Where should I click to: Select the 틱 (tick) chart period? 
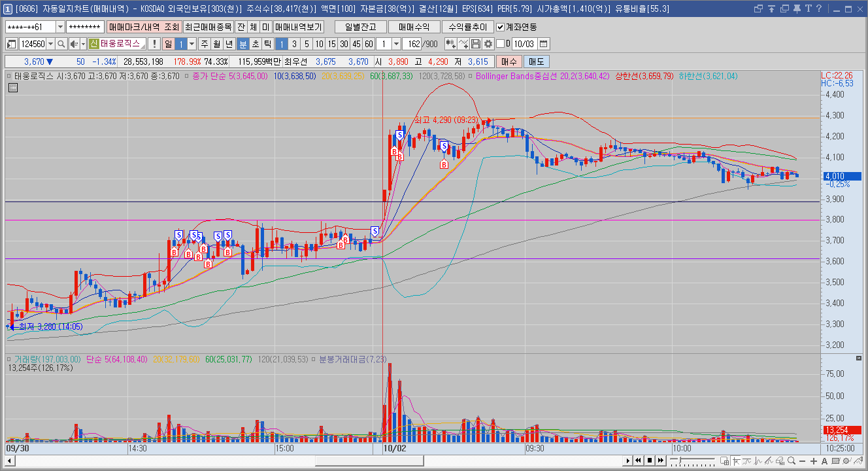[x=267, y=44]
